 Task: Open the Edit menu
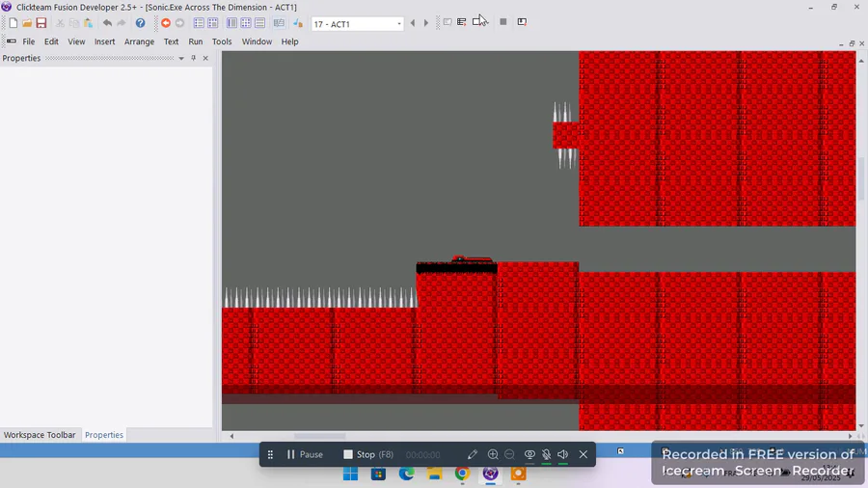point(51,41)
